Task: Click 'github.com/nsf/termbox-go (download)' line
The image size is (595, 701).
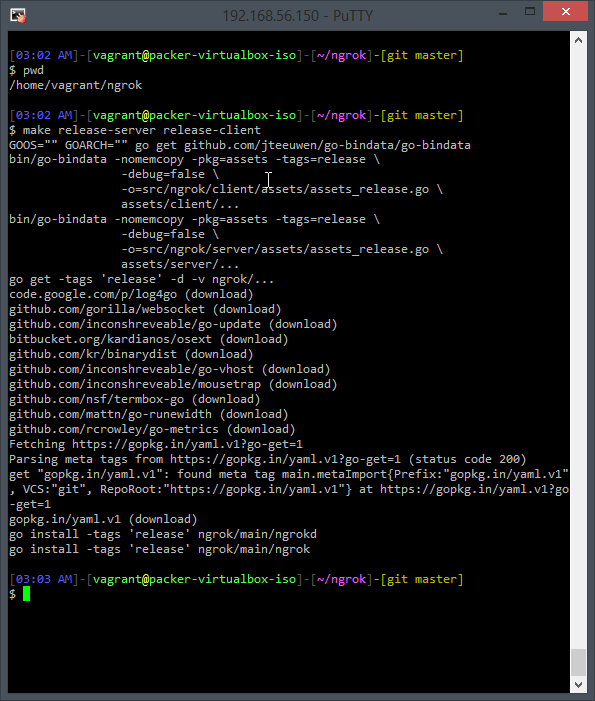Action: [x=135, y=399]
